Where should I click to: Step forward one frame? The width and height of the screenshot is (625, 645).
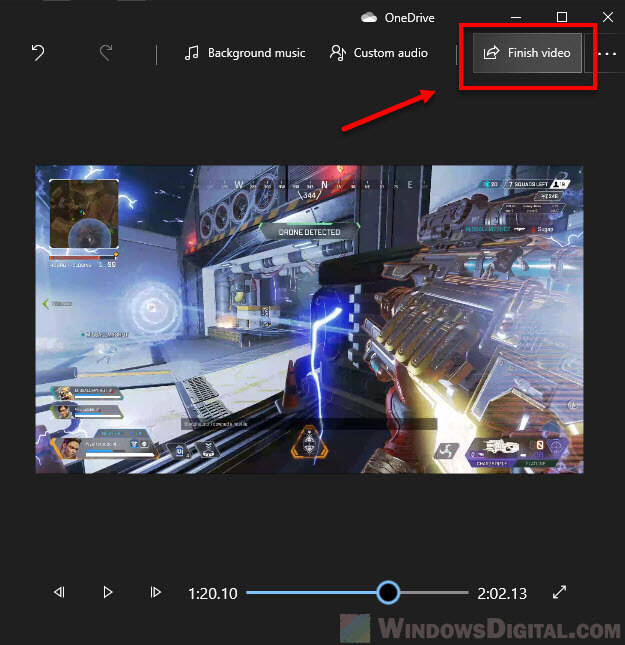click(156, 592)
